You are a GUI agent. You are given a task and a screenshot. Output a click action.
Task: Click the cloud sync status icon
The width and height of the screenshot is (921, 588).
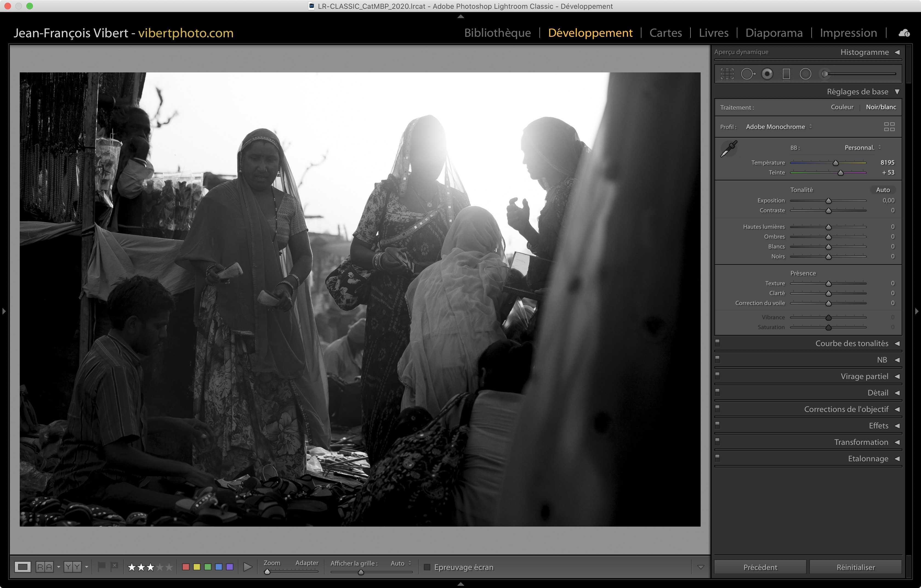pyautogui.click(x=904, y=33)
